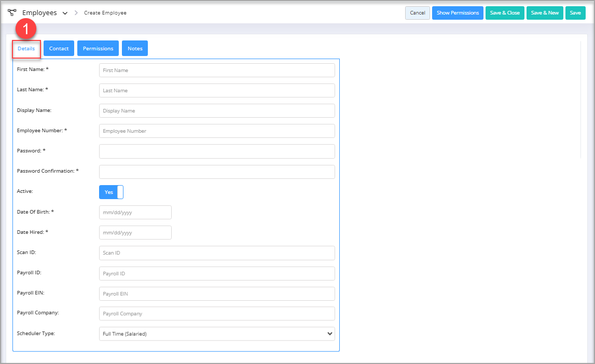
Task: Focus the Display Name input field
Action: pos(217,111)
